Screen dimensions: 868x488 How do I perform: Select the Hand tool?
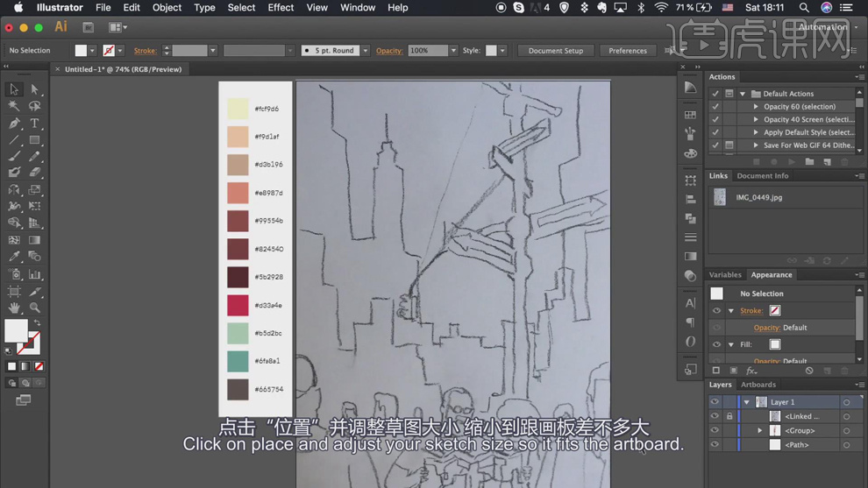coord(14,308)
